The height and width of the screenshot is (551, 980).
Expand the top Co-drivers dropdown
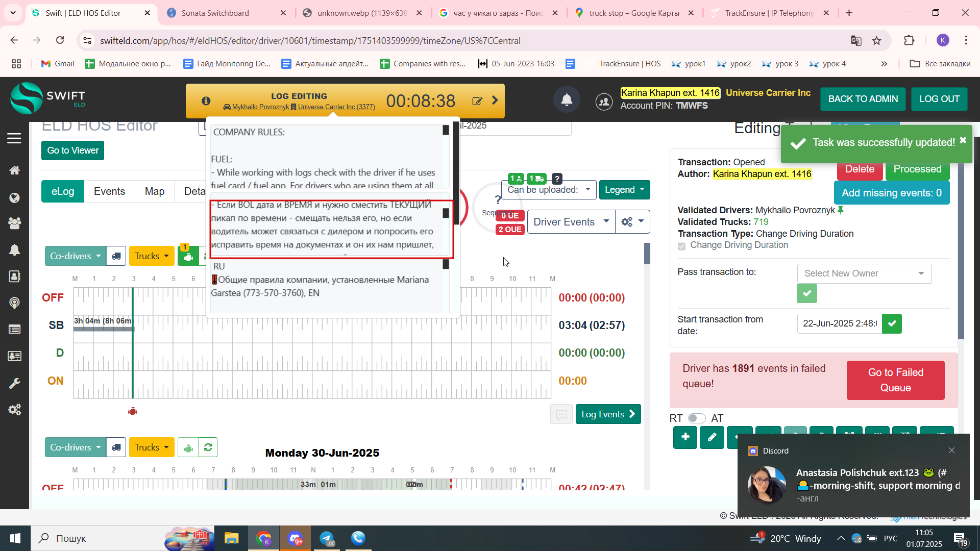[76, 256]
